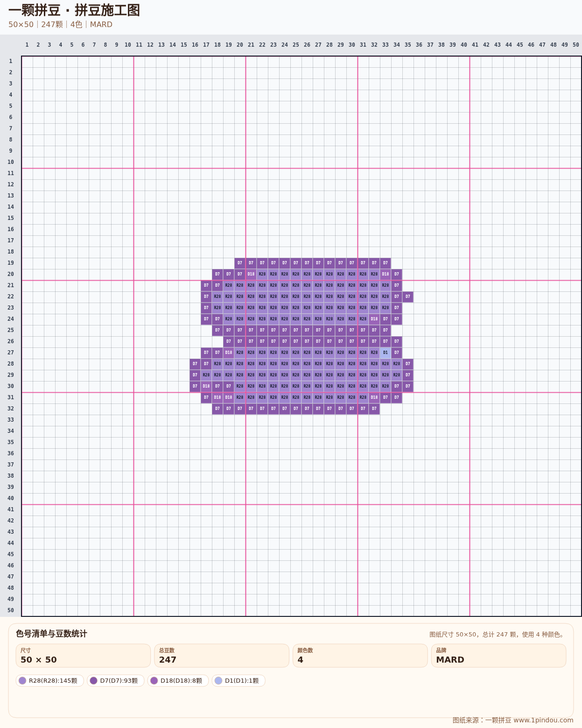Click the 颜色数 4 stat card
Image resolution: width=582 pixels, height=728 pixels.
360,656
